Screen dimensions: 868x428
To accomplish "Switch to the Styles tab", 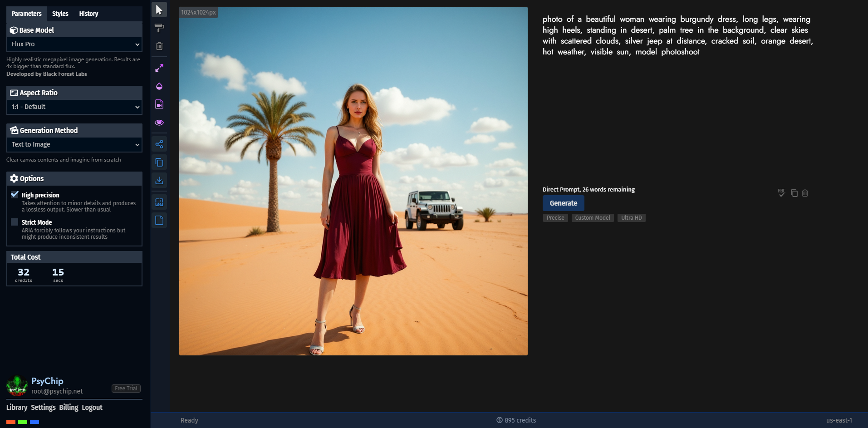I will coord(60,14).
